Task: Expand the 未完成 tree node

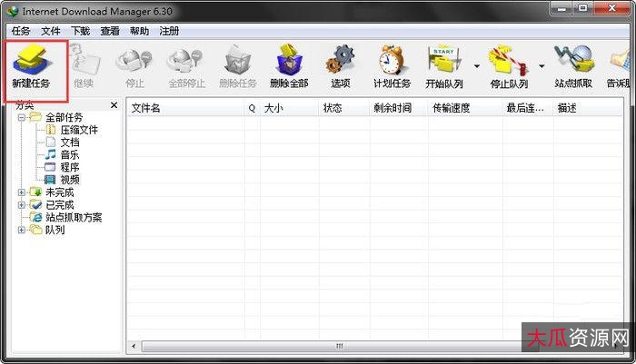Action: click(22, 192)
